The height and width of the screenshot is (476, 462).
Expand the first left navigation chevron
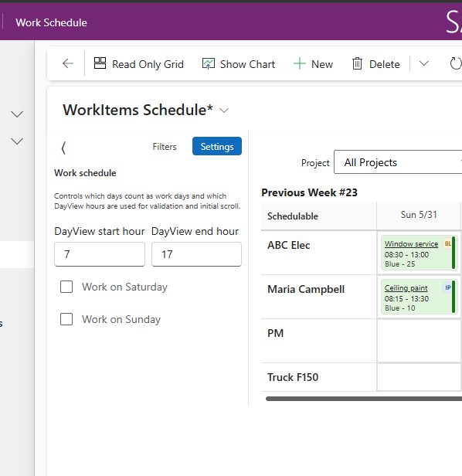17,114
